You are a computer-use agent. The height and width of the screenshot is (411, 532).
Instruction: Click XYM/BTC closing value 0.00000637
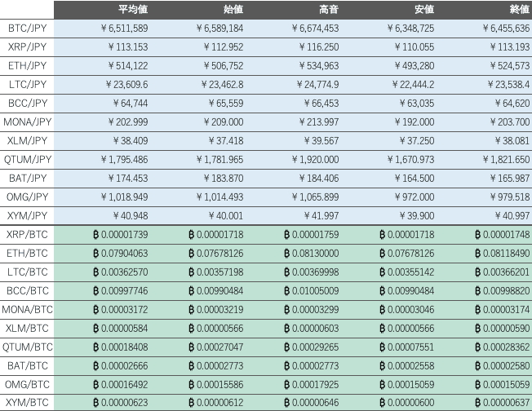point(502,403)
